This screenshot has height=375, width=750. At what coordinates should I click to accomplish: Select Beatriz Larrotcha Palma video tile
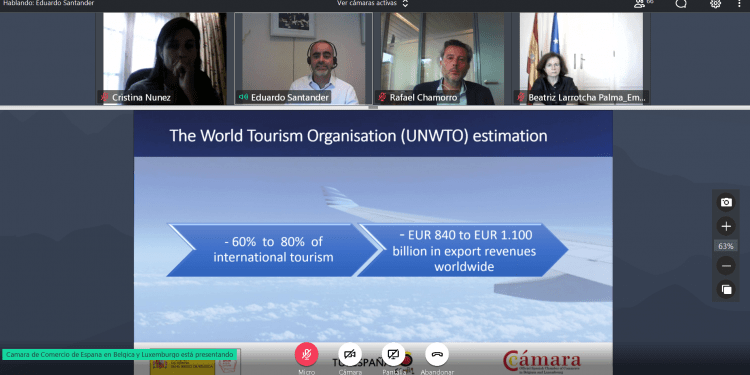[x=581, y=58]
